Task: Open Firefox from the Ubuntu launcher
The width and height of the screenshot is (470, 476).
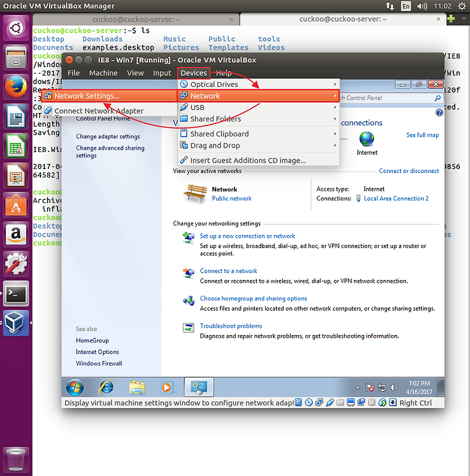Action: (16, 87)
